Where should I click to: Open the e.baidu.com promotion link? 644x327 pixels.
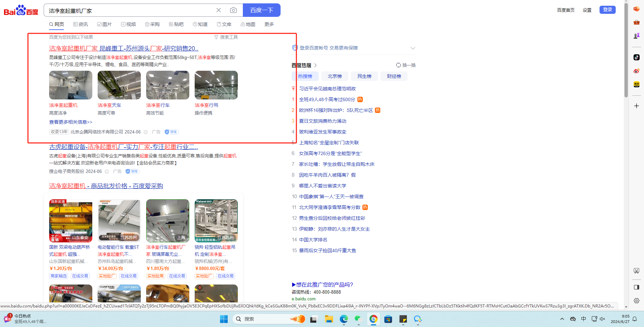[303, 299]
